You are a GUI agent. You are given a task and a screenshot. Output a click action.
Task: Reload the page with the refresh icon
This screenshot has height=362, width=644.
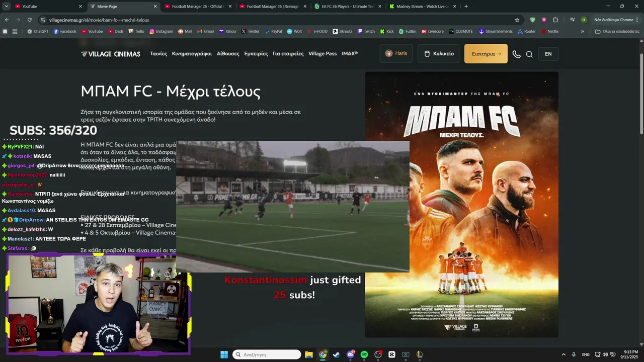(x=30, y=20)
